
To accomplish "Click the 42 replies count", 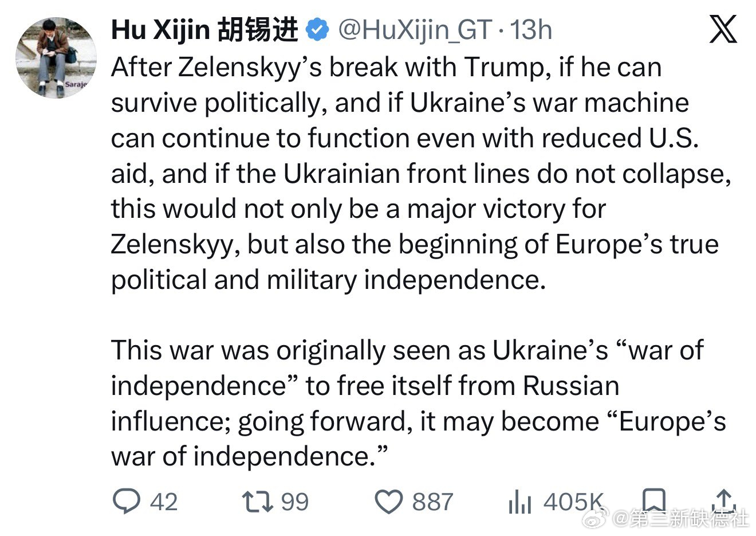I will 164,502.
